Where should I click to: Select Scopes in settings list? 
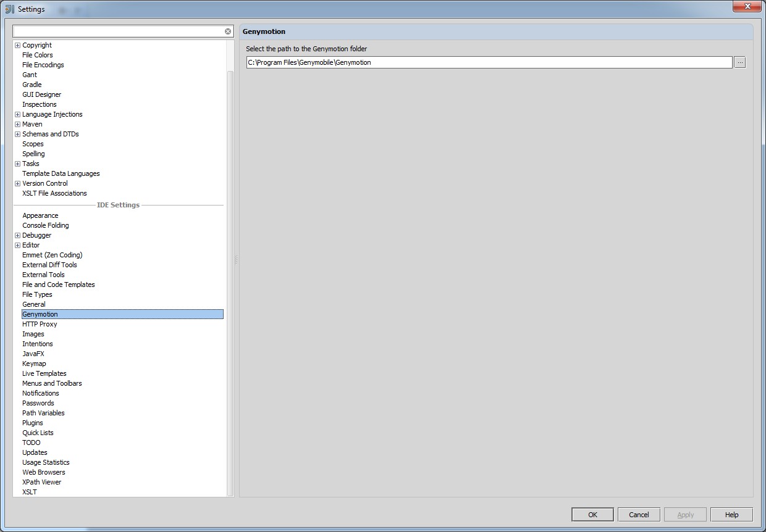pyautogui.click(x=33, y=144)
